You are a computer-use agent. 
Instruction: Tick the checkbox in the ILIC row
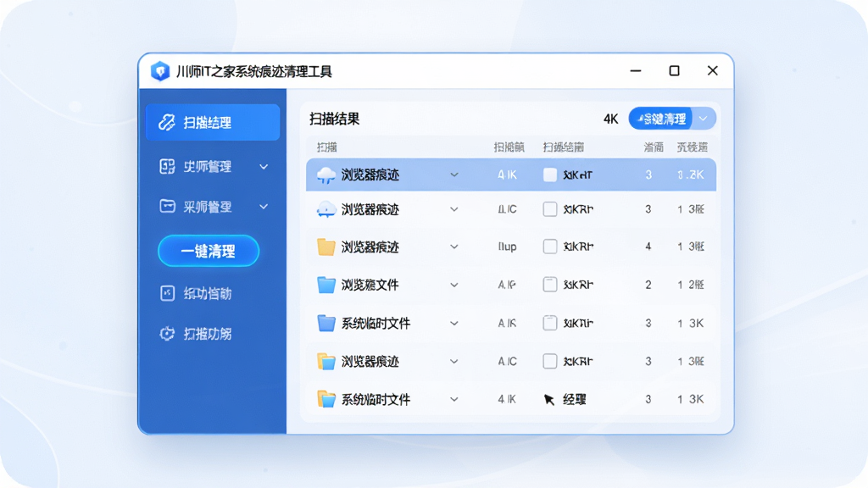549,209
